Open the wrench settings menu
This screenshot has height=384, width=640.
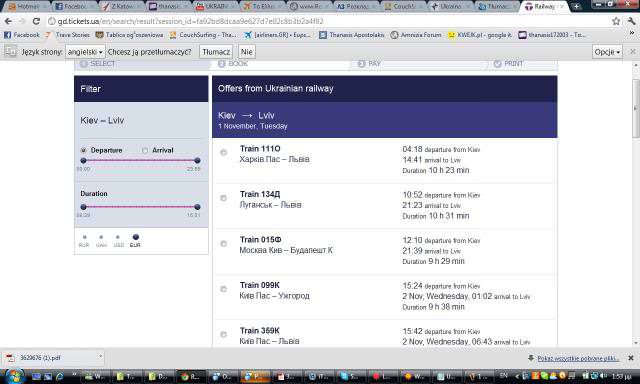click(x=631, y=21)
